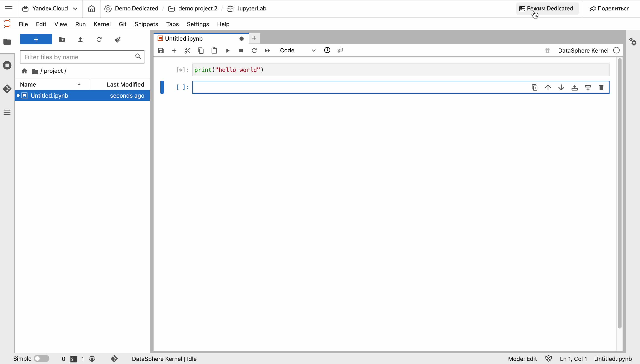Click the Режим Dedicated button

coord(546,8)
